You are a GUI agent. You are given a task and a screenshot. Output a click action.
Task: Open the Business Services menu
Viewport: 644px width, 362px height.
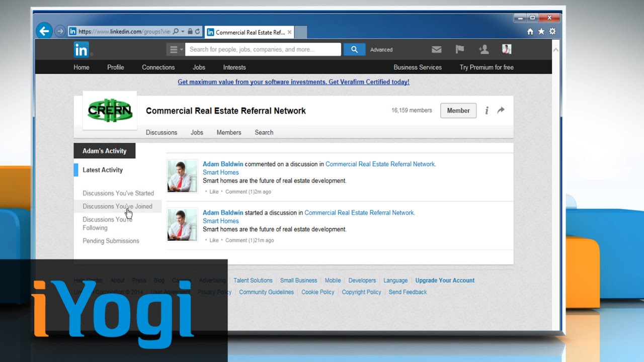[x=418, y=67]
